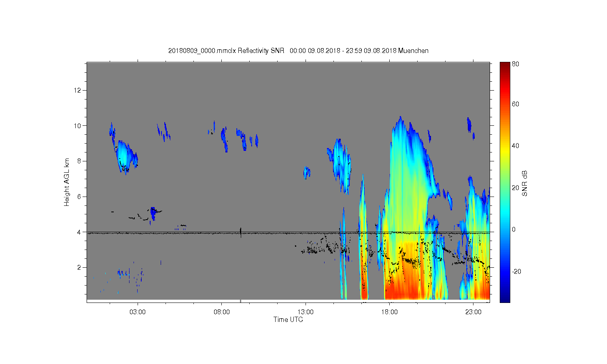The image size is (607, 364).
Task: Click the colorbar value 60
Action: (516, 104)
